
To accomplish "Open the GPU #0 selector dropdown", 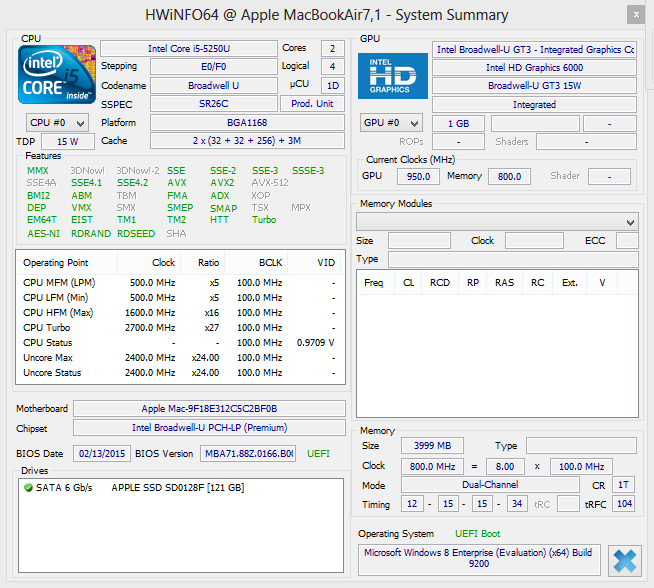I will 392,122.
